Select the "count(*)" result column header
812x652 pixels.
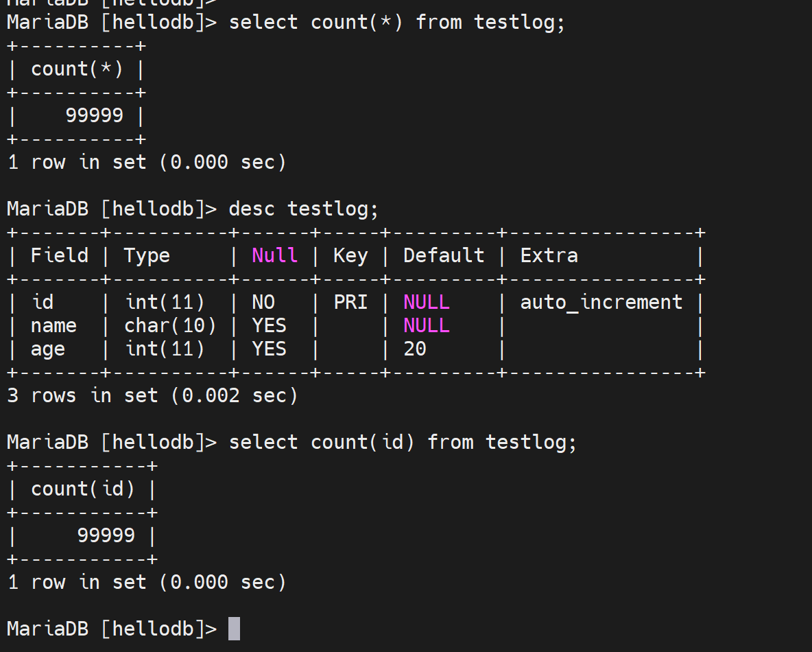coord(77,69)
